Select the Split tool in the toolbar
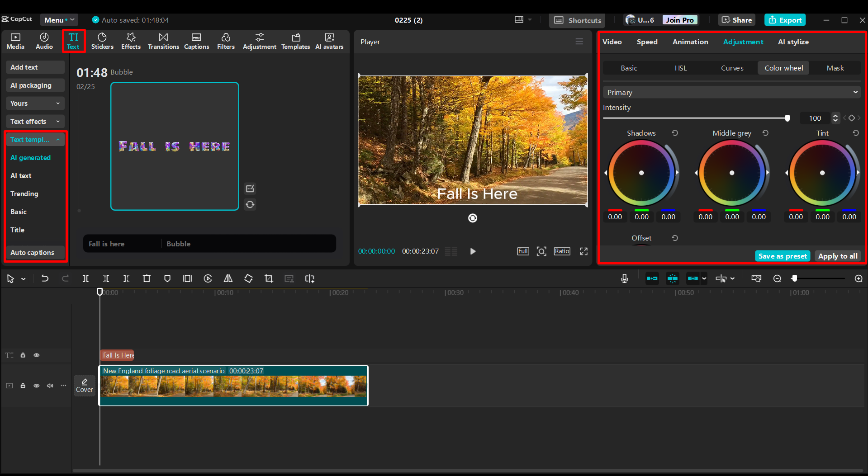This screenshot has height=476, width=868. 85,278
